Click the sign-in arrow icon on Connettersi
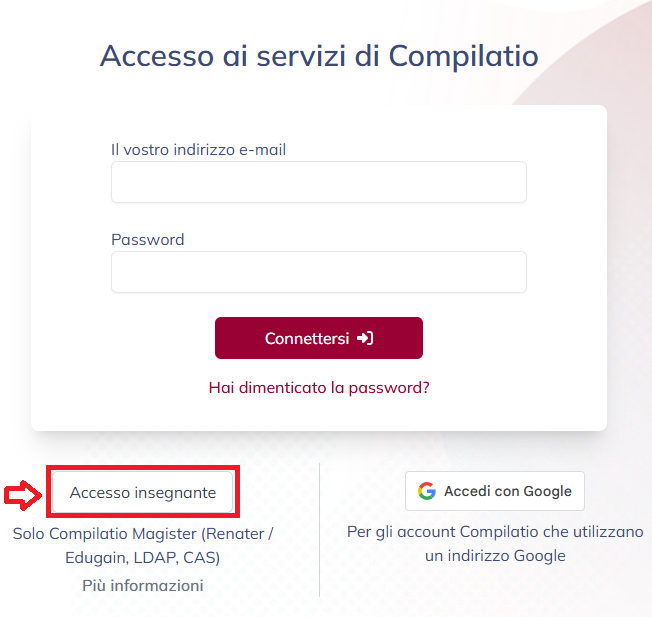 click(x=365, y=338)
